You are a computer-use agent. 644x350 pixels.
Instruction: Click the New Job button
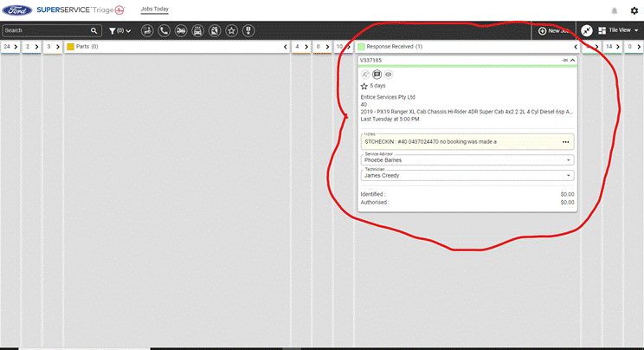coord(554,31)
